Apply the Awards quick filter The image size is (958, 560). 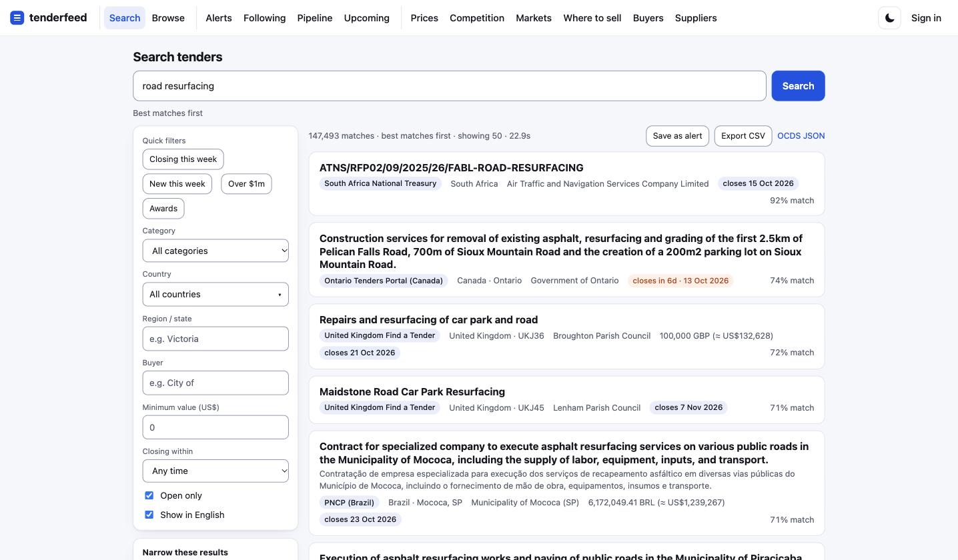(163, 209)
